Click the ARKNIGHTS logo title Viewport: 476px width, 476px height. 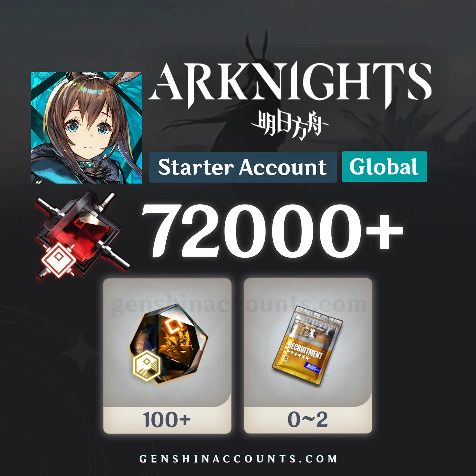coord(290,85)
